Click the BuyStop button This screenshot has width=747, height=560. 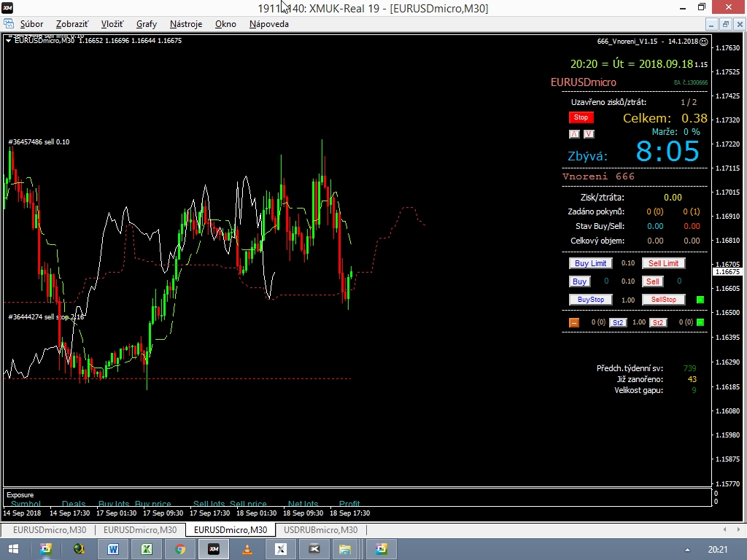coord(591,300)
